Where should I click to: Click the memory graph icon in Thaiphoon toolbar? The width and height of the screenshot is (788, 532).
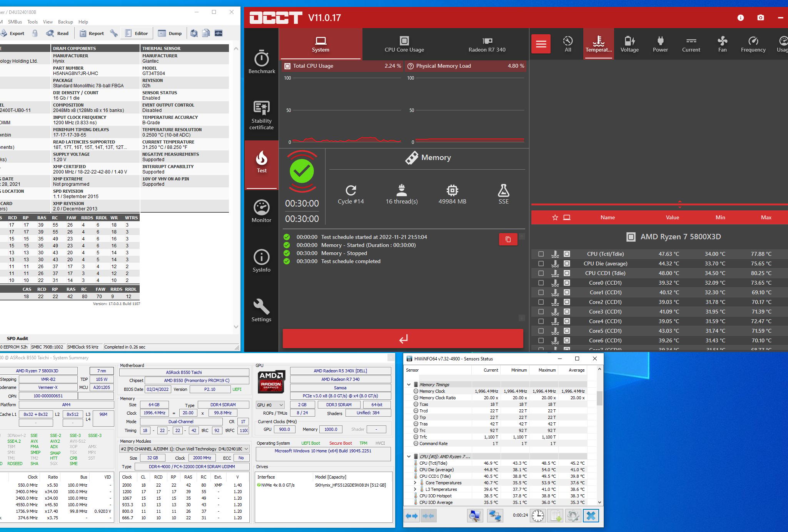[x=219, y=33]
